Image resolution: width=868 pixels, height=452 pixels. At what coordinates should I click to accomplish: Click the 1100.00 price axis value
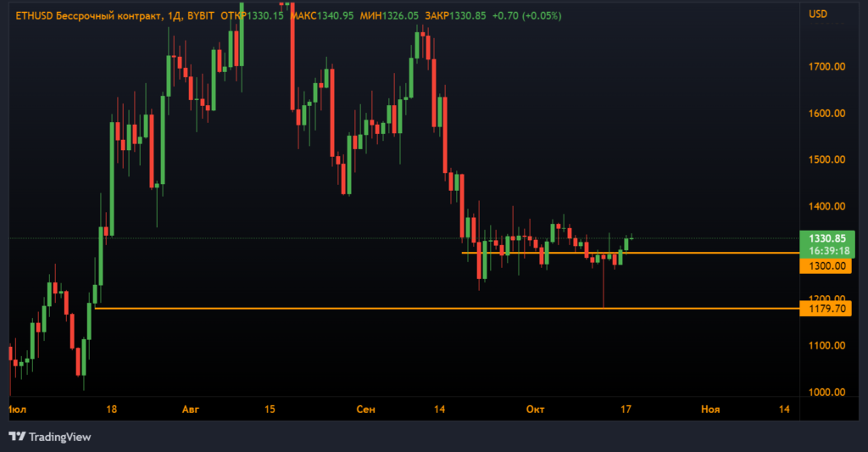click(x=827, y=346)
